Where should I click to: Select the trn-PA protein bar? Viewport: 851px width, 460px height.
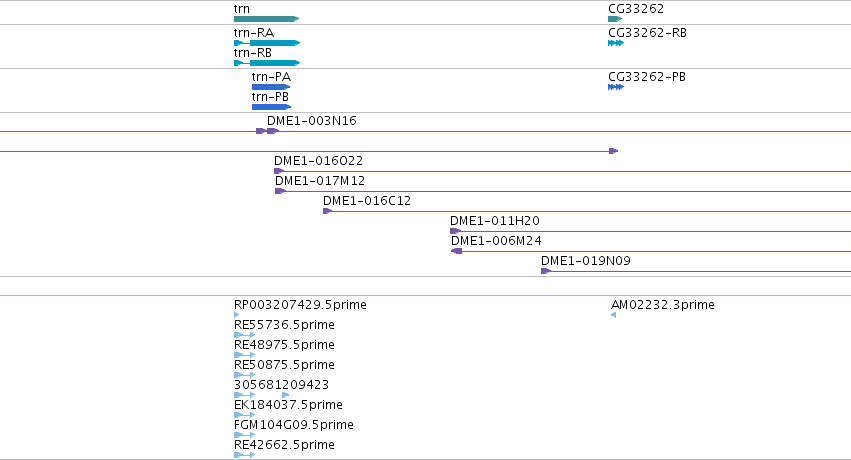271,87
